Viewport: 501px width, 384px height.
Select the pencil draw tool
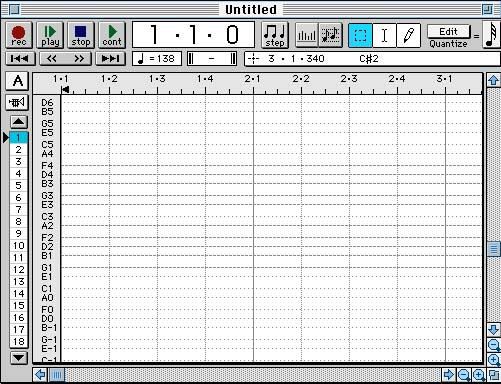(x=409, y=35)
